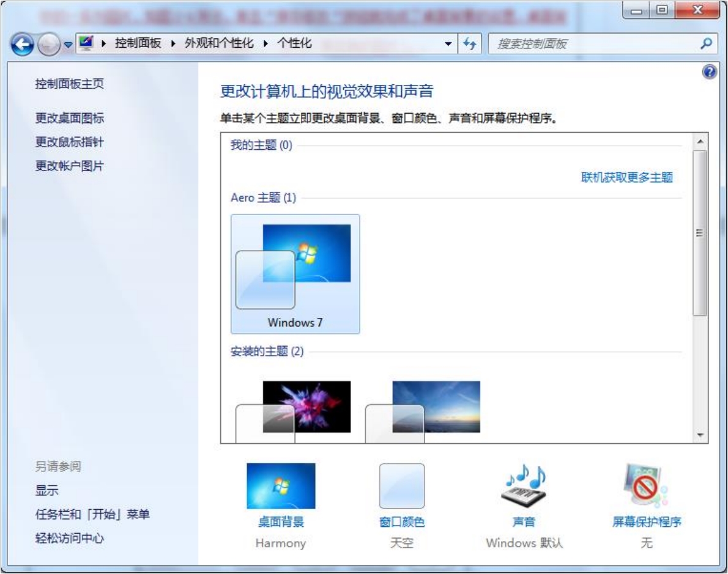Viewport: 728px width, 574px height.
Task: Open 显示 link under 另请参阅
Action: 47,490
